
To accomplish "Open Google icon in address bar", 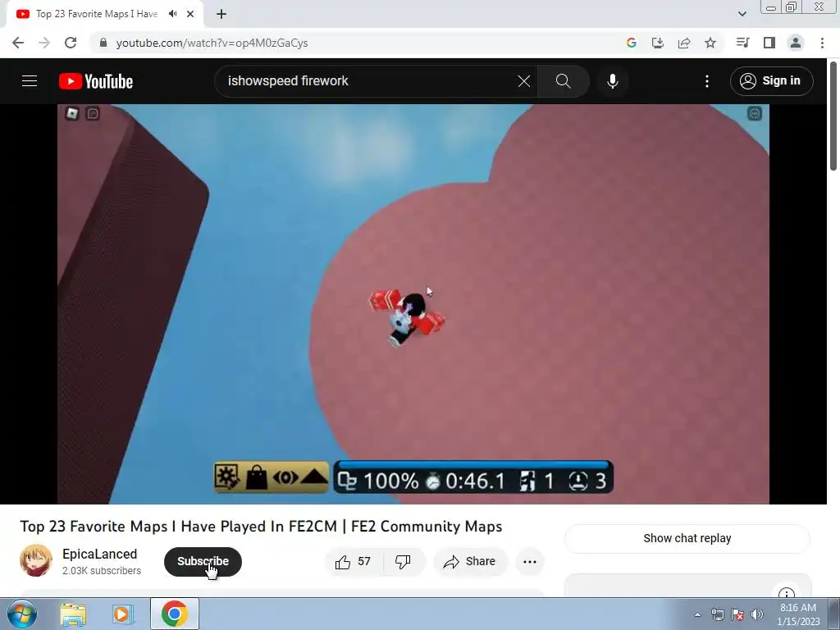I will click(x=632, y=43).
